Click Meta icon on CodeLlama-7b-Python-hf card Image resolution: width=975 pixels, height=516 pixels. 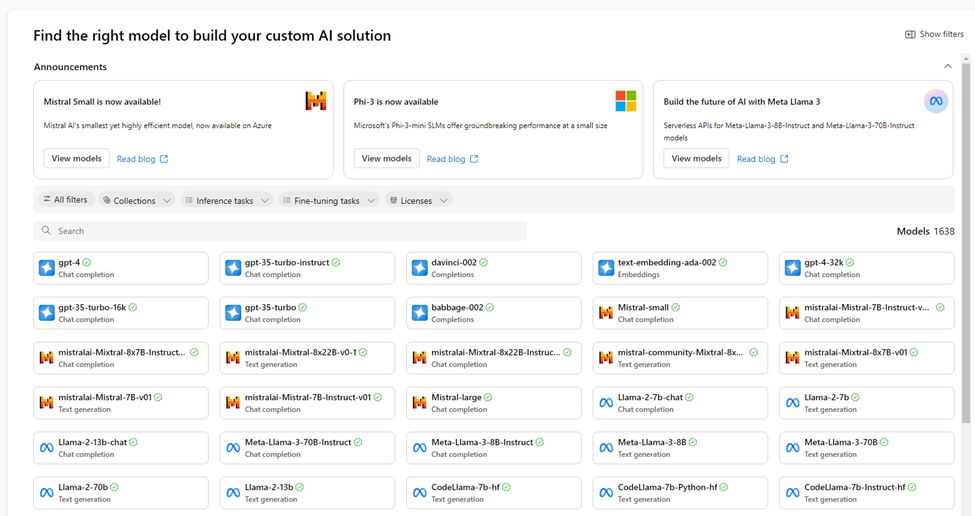606,493
